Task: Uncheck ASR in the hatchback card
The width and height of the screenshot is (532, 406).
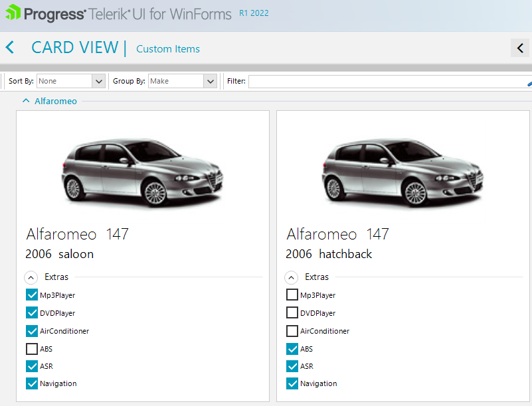Action: coord(292,366)
